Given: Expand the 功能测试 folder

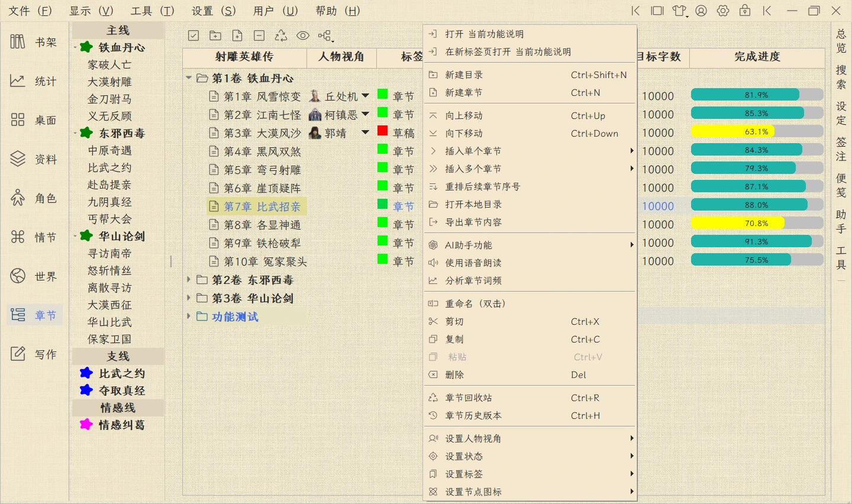Looking at the screenshot, I should click(x=189, y=316).
